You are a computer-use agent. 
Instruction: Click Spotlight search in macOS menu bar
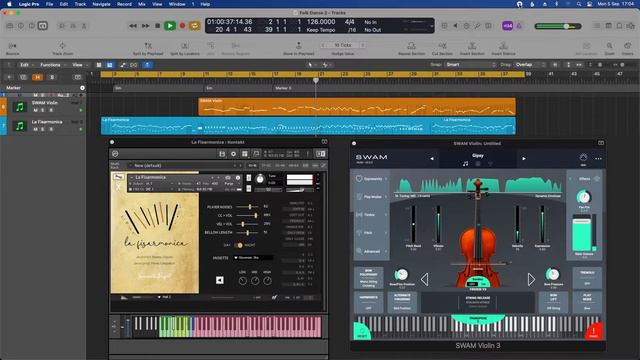579,4
